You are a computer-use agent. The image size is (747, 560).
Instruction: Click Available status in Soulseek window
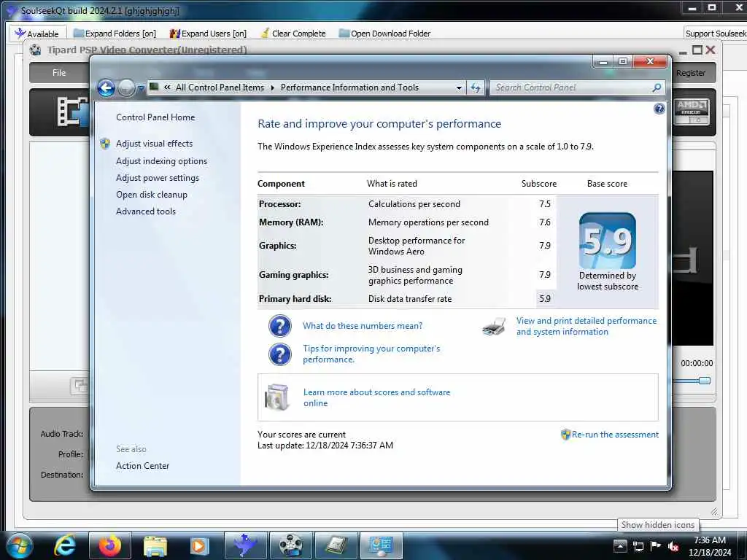37,34
